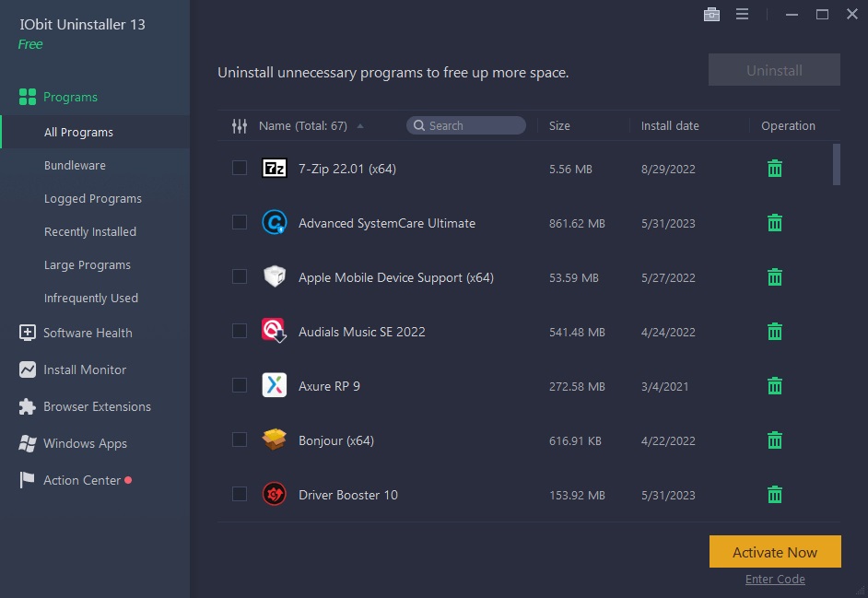Open the Enter Code link

coord(774,579)
